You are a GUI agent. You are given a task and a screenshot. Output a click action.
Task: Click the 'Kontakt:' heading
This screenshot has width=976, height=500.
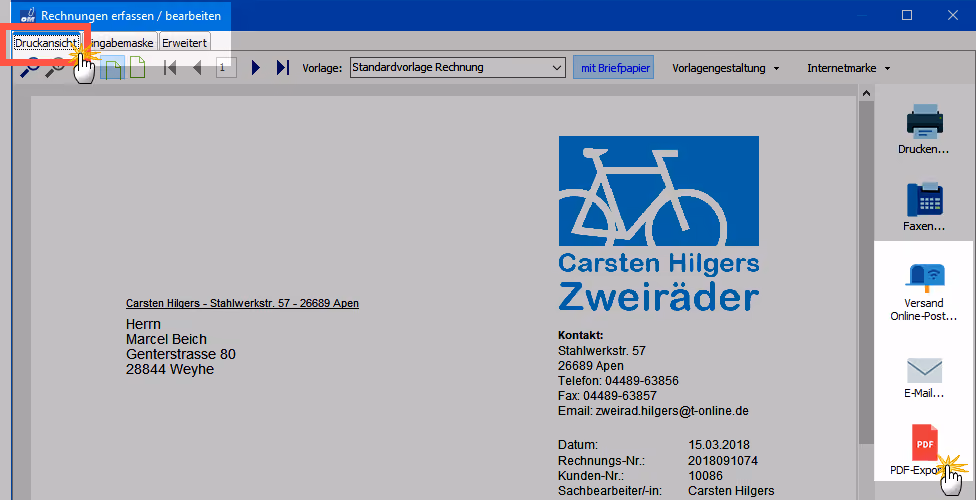click(581, 335)
